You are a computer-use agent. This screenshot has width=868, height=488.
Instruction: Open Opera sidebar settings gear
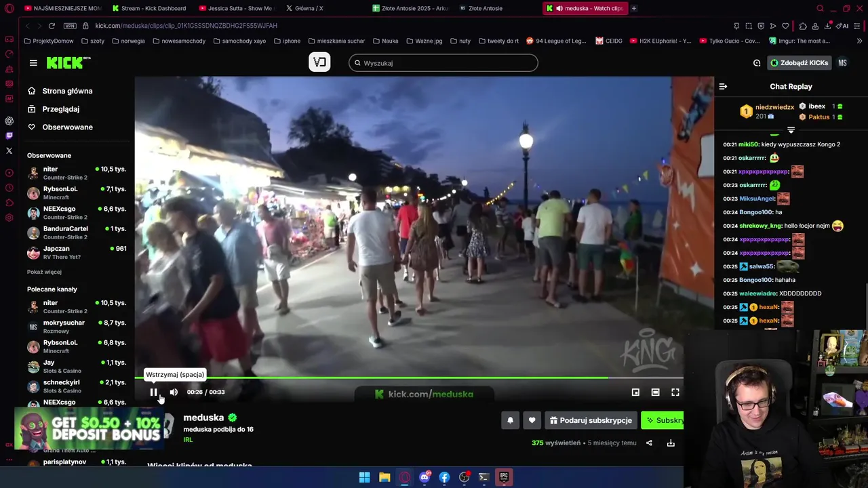tap(9, 218)
